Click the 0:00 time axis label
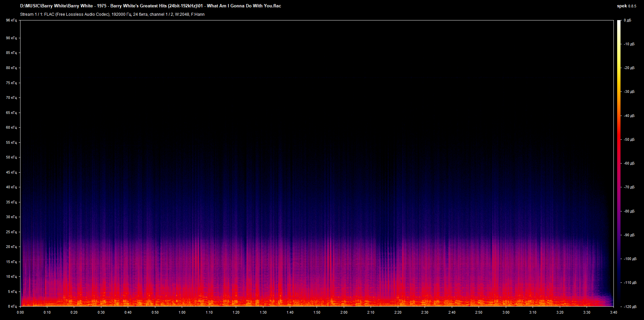644x320 pixels. (x=20, y=312)
